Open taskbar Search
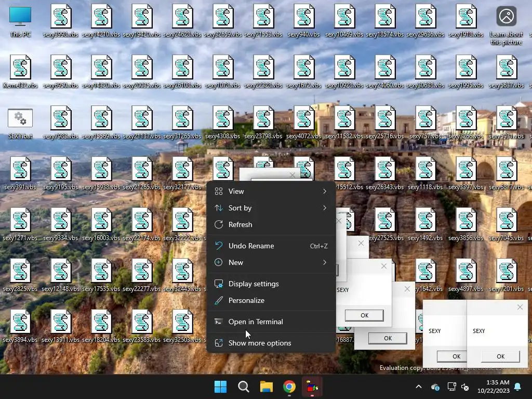The width and height of the screenshot is (532, 399). tap(244, 387)
